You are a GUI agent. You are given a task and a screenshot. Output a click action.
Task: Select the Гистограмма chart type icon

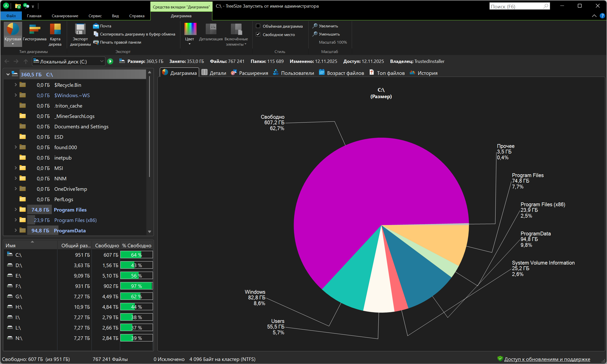pyautogui.click(x=35, y=29)
